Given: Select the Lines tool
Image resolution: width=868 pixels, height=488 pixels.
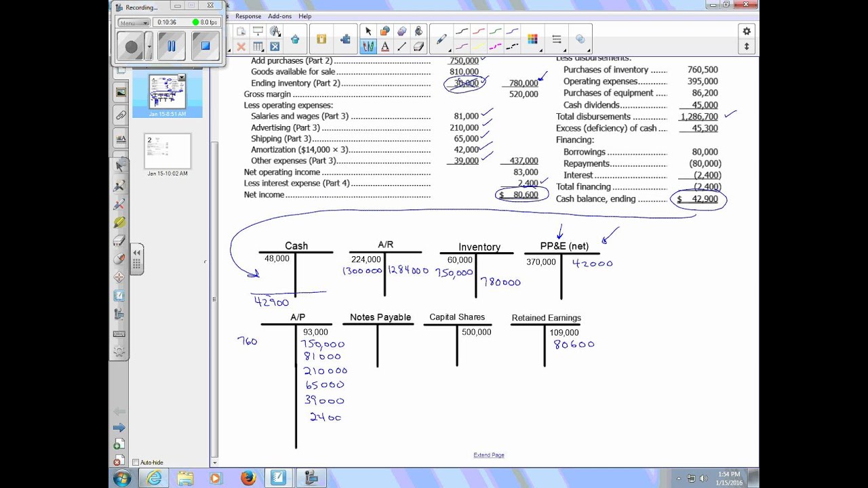Looking at the screenshot, I should [x=401, y=47].
